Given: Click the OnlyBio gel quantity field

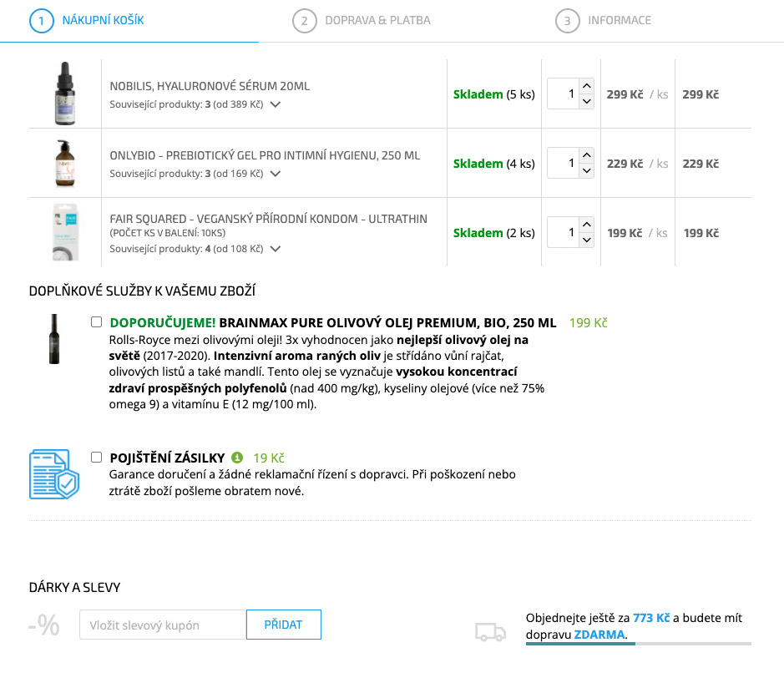Looking at the screenshot, I should click(564, 163).
